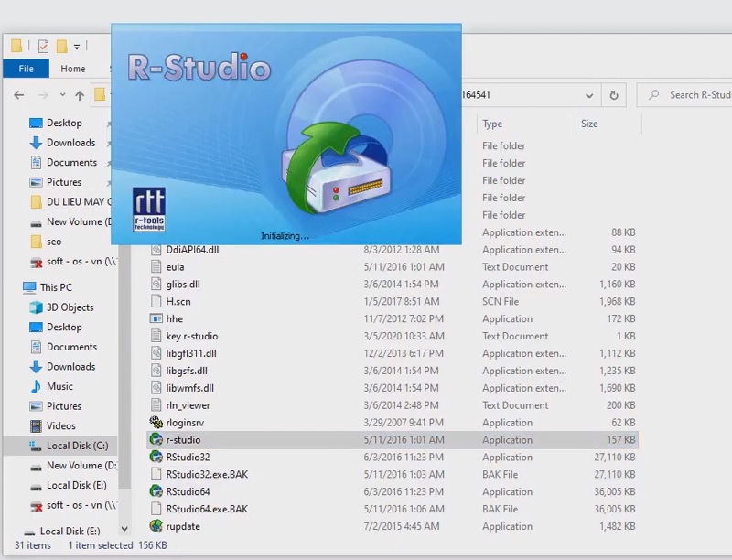Open the Customize Quick Access Toolbar dropdown

point(77,47)
